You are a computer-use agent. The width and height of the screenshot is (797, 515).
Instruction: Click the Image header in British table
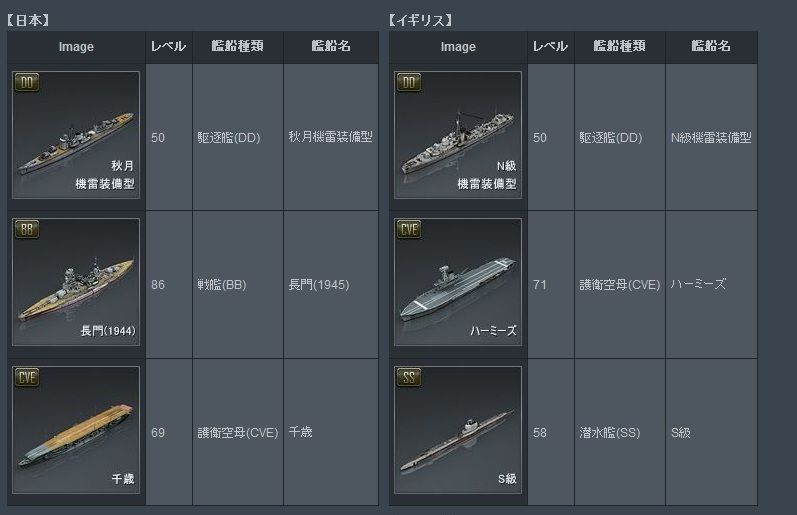point(458,47)
